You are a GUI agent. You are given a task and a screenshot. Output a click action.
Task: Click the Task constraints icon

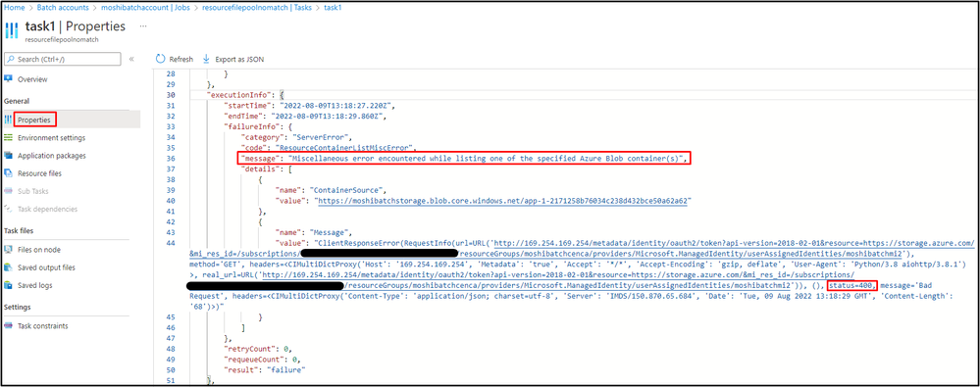click(x=8, y=326)
